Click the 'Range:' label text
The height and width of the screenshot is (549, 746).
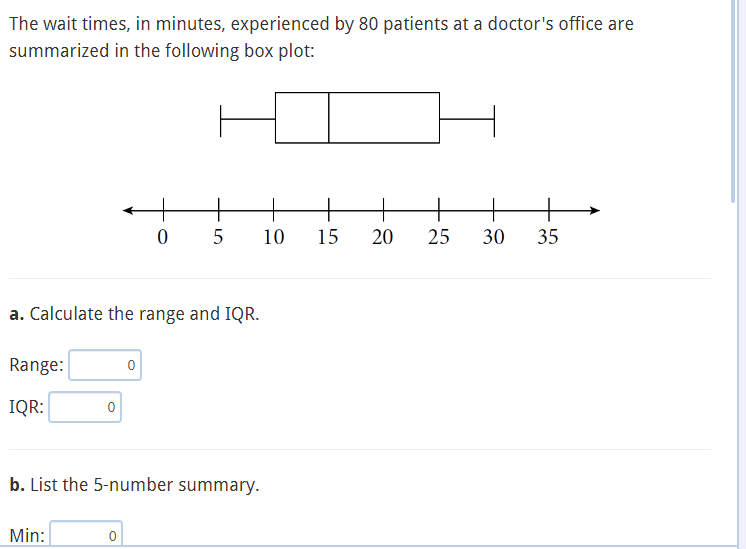[36, 365]
